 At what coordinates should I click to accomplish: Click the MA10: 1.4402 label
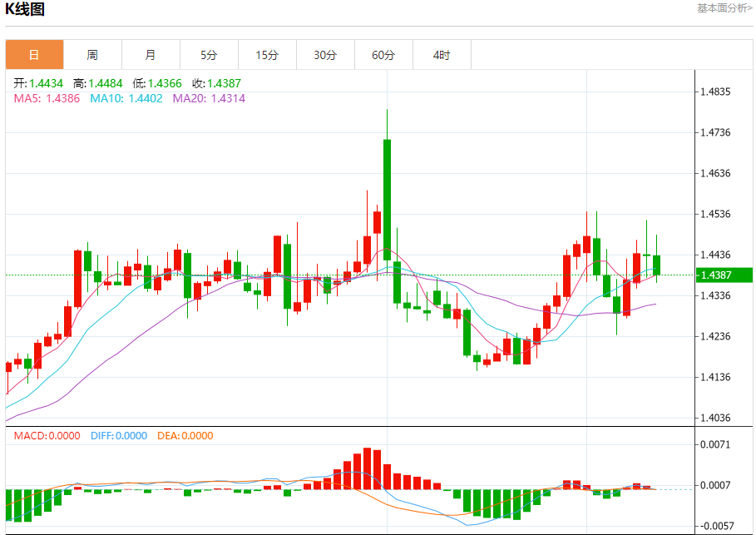point(126,98)
